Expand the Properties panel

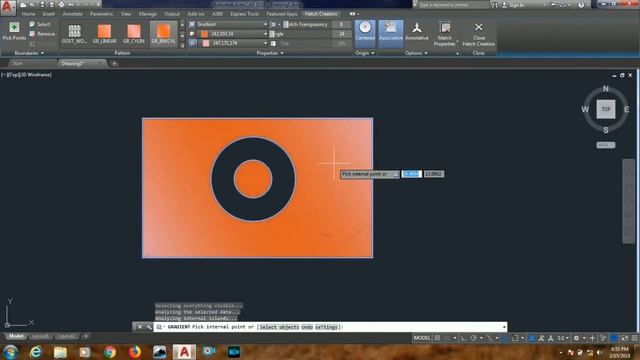pos(270,53)
